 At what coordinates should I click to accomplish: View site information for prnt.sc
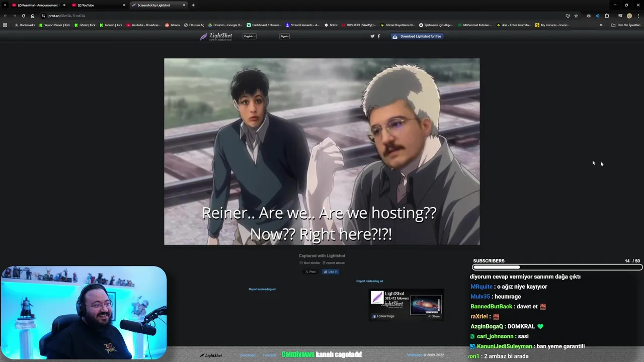pyautogui.click(x=43, y=16)
